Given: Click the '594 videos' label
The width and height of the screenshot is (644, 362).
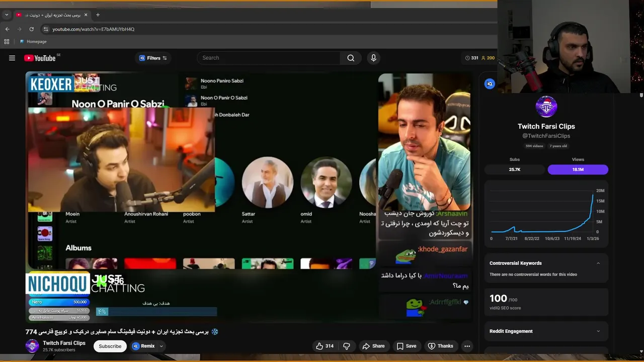Looking at the screenshot, I should (x=534, y=146).
